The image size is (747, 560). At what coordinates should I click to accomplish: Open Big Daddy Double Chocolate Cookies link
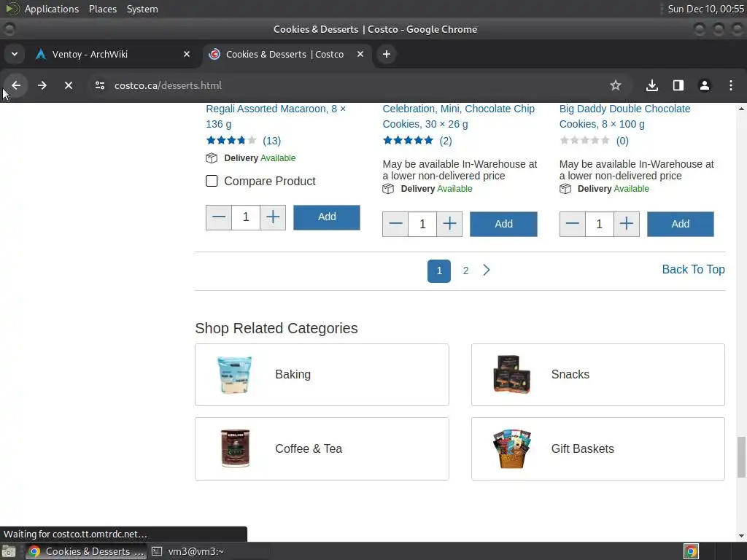click(x=624, y=116)
